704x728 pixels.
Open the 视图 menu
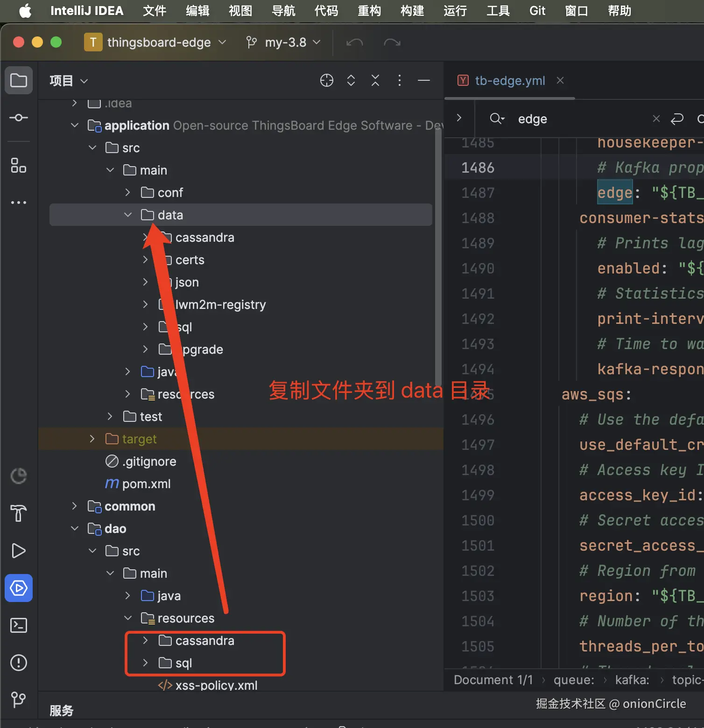(240, 11)
